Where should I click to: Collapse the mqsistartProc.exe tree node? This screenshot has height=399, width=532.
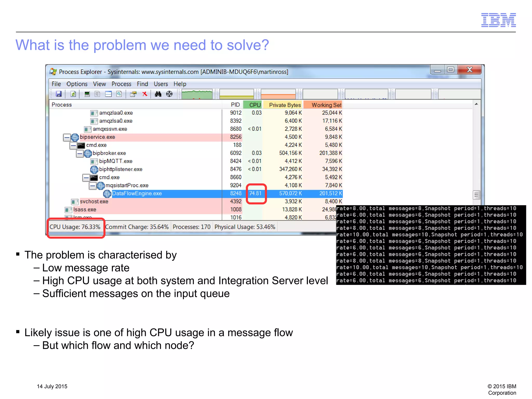coord(93,186)
